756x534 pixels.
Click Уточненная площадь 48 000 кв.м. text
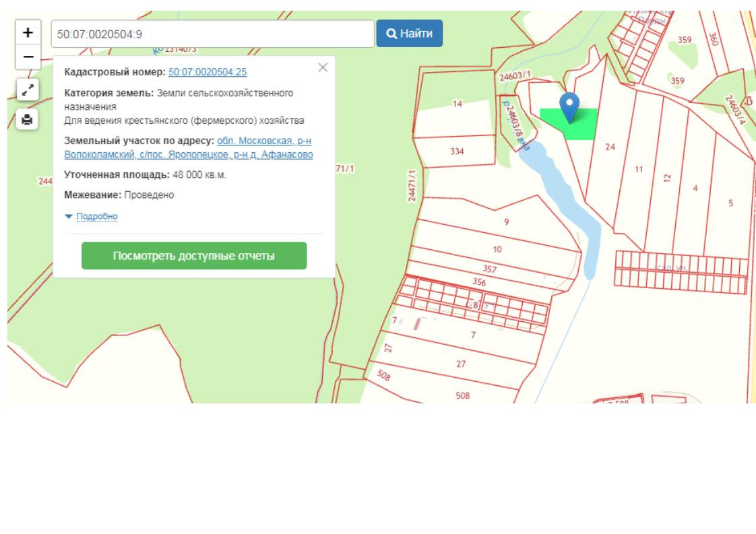point(145,174)
